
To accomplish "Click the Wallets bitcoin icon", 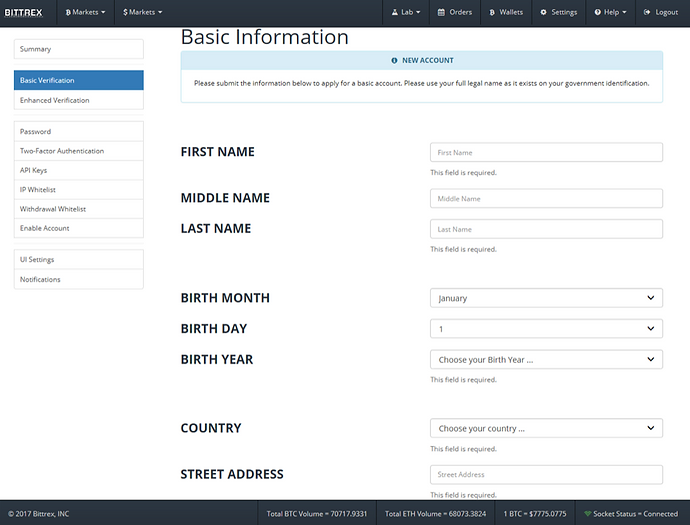I will coord(492,12).
